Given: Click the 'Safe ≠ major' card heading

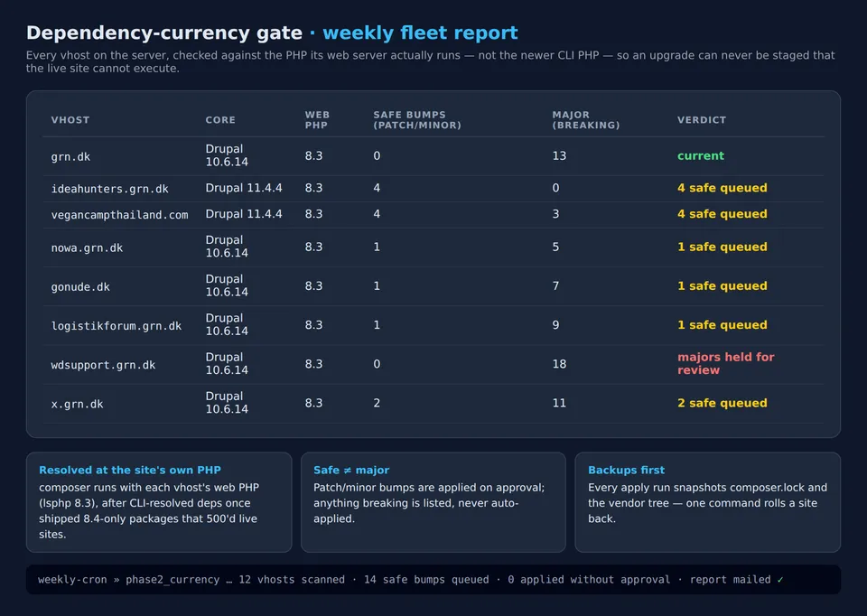Looking at the screenshot, I should (x=351, y=470).
